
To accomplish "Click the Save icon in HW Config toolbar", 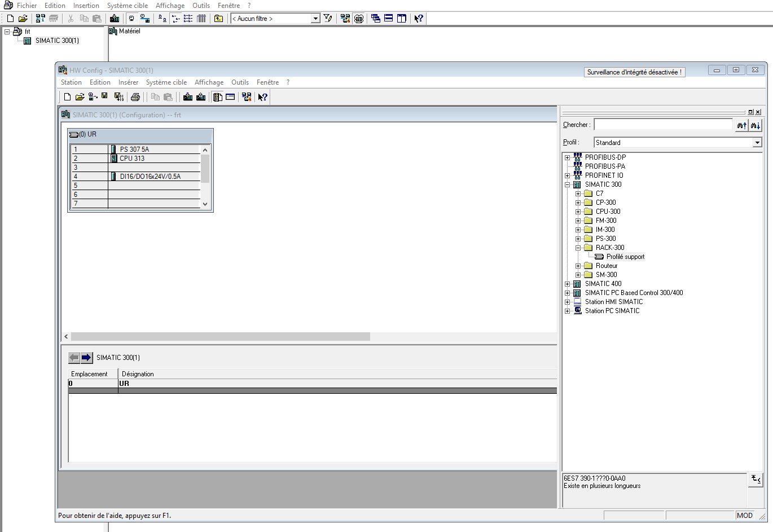I will [x=104, y=96].
